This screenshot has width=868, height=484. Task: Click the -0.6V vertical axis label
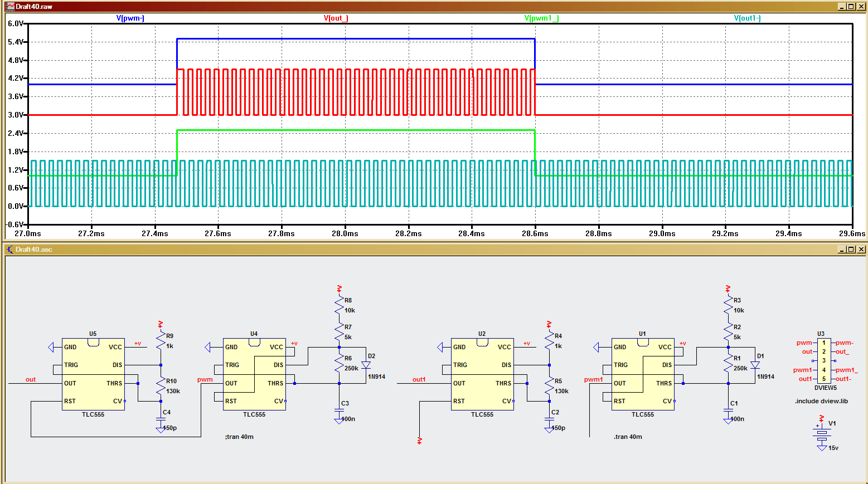pyautogui.click(x=15, y=224)
